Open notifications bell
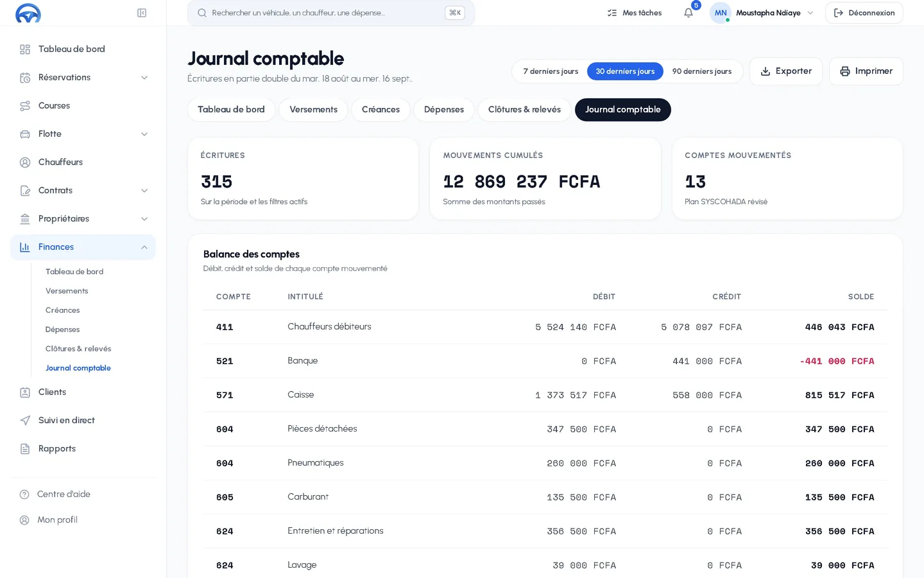The width and height of the screenshot is (924, 578). coord(689,13)
